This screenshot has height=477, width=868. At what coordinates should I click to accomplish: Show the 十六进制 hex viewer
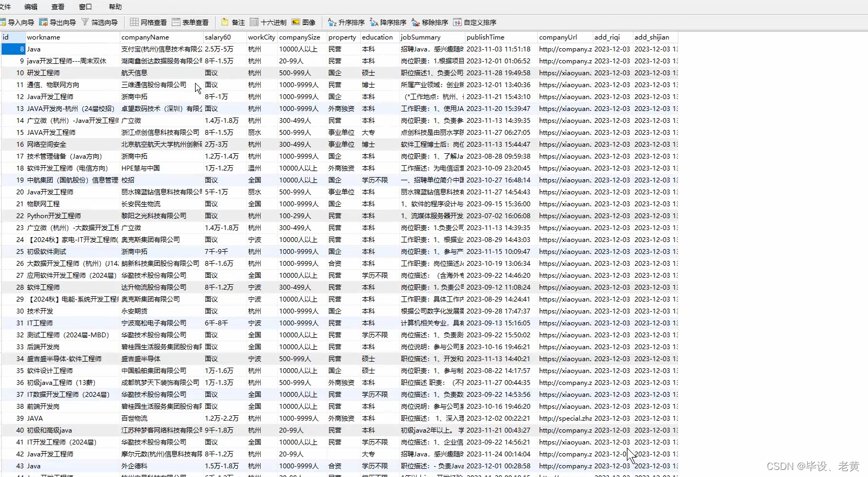pyautogui.click(x=268, y=22)
